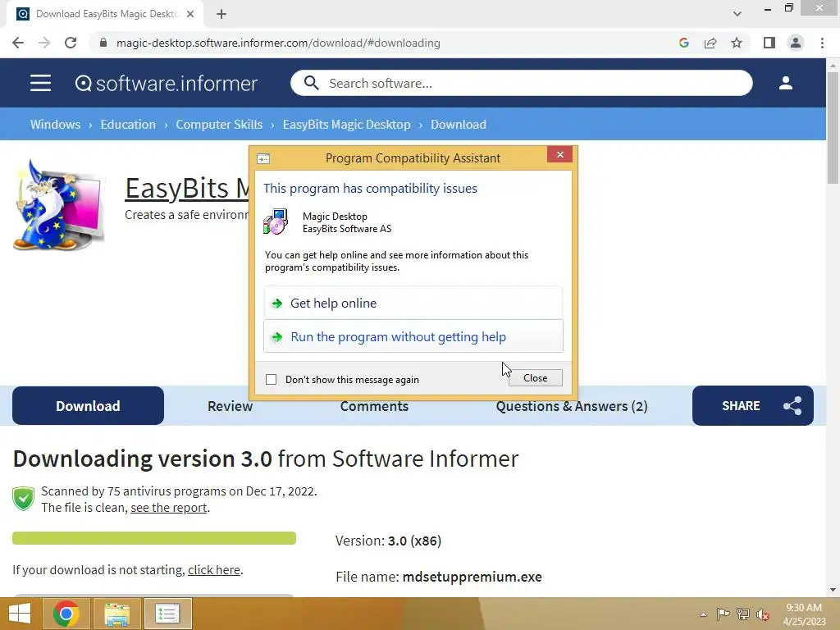Click the browser address bar URL
The image size is (840, 630).
pyautogui.click(x=278, y=43)
